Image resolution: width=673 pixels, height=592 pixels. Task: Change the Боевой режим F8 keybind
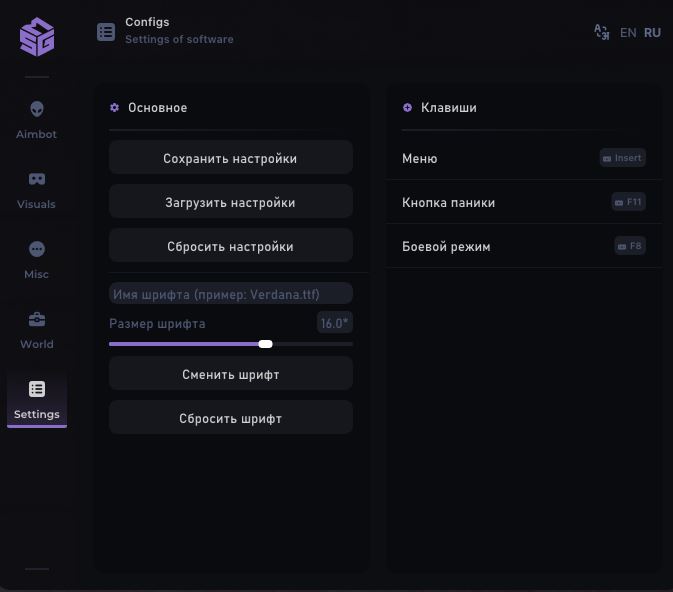pyautogui.click(x=629, y=246)
